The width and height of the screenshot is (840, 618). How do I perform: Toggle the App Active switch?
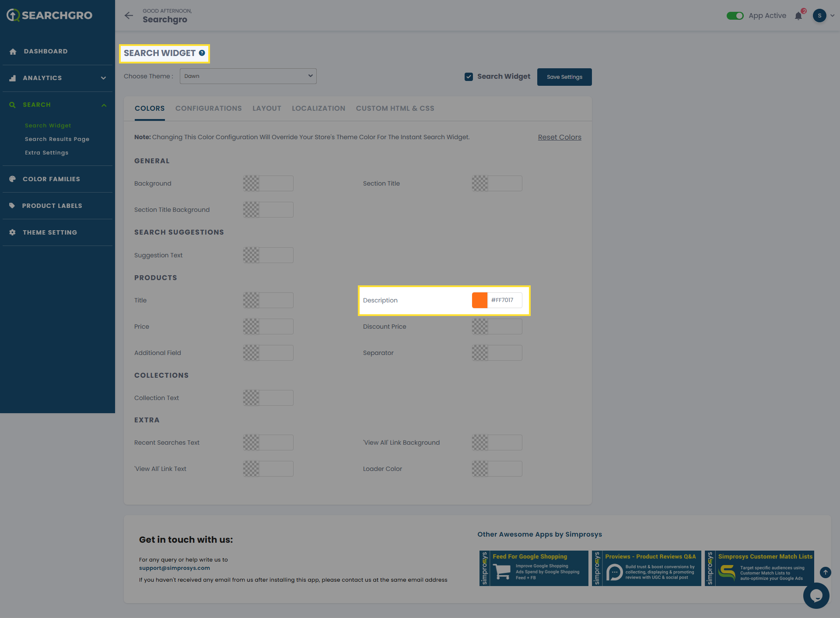tap(735, 16)
